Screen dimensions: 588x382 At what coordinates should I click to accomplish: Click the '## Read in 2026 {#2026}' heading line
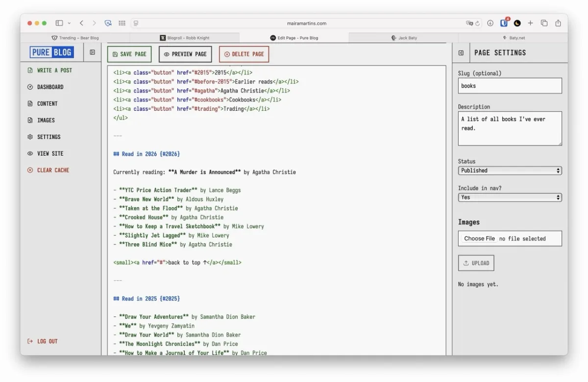coord(147,154)
